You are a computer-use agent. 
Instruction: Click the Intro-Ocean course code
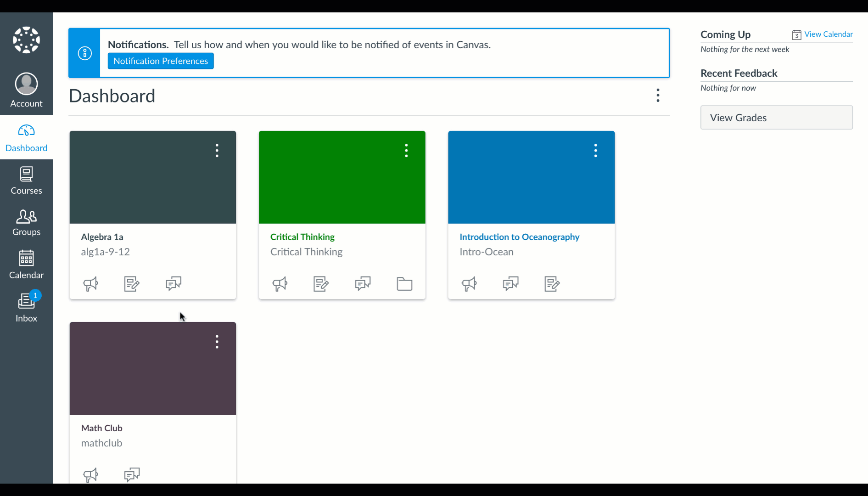486,252
